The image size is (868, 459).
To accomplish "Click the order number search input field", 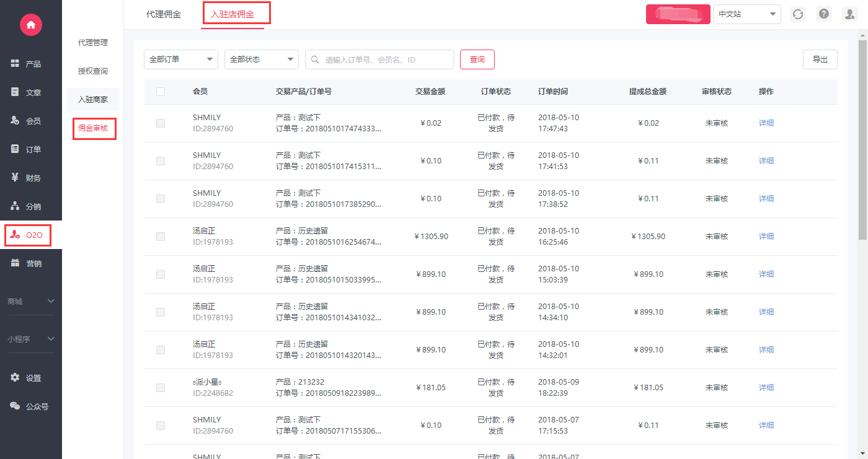I will point(384,59).
